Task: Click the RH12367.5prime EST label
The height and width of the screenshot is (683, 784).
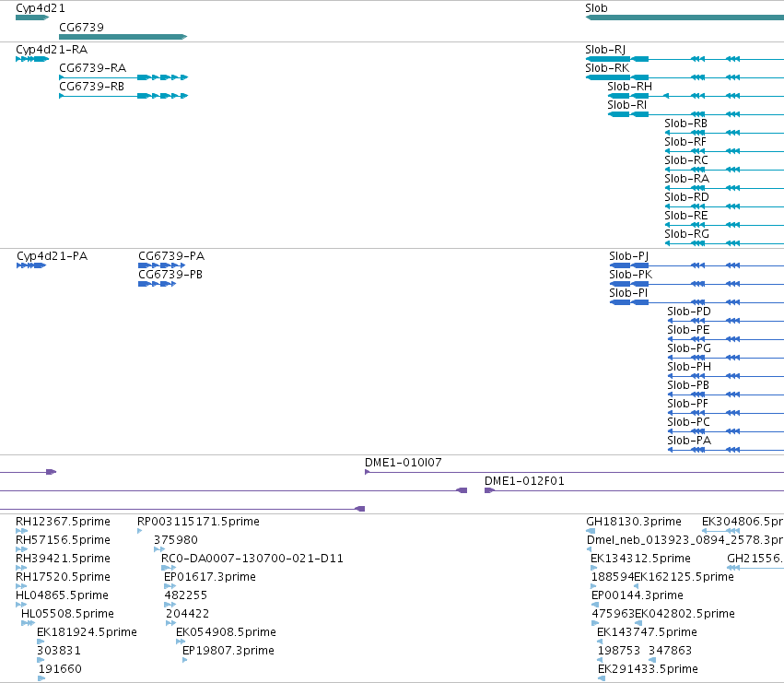Action: click(63, 522)
